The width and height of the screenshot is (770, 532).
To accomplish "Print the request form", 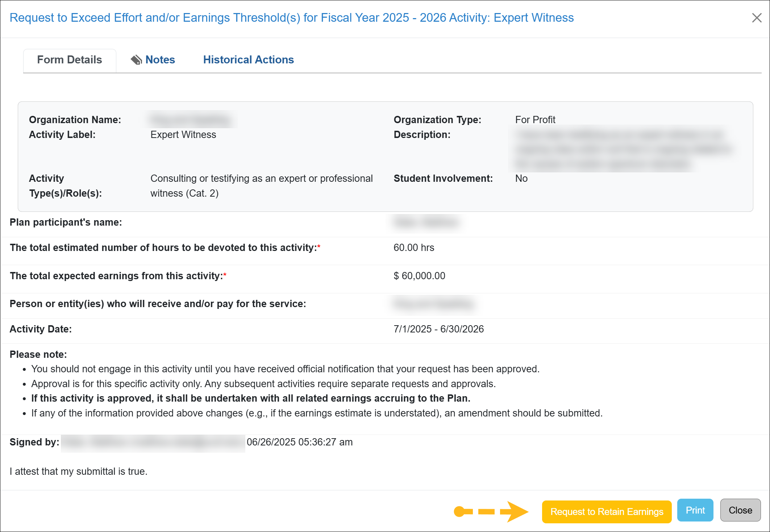I will (x=695, y=510).
